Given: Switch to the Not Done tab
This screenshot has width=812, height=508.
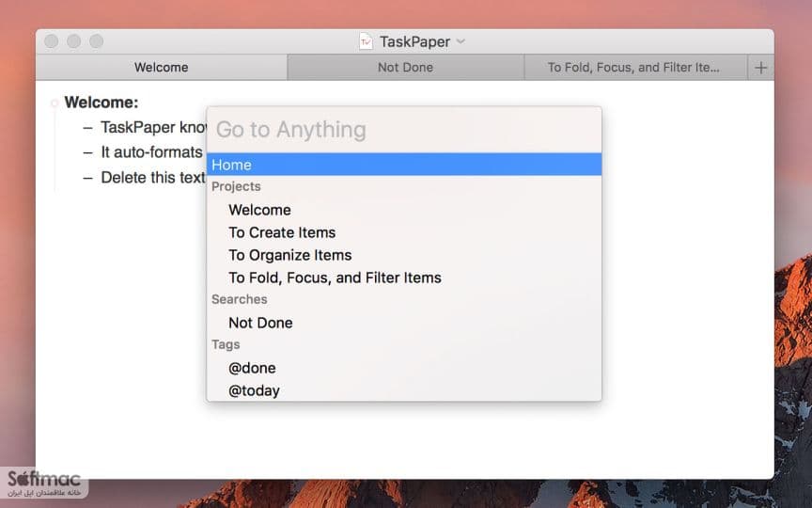Looking at the screenshot, I should (x=405, y=68).
